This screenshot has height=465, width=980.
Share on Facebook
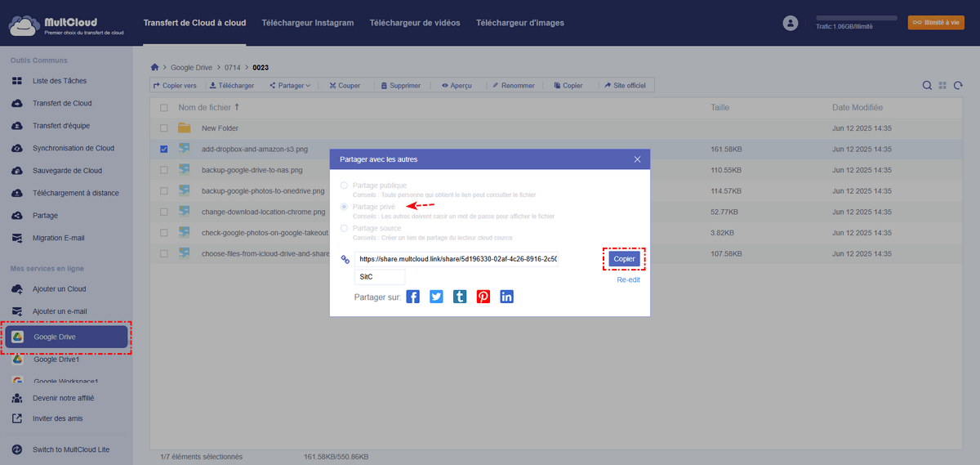point(412,297)
